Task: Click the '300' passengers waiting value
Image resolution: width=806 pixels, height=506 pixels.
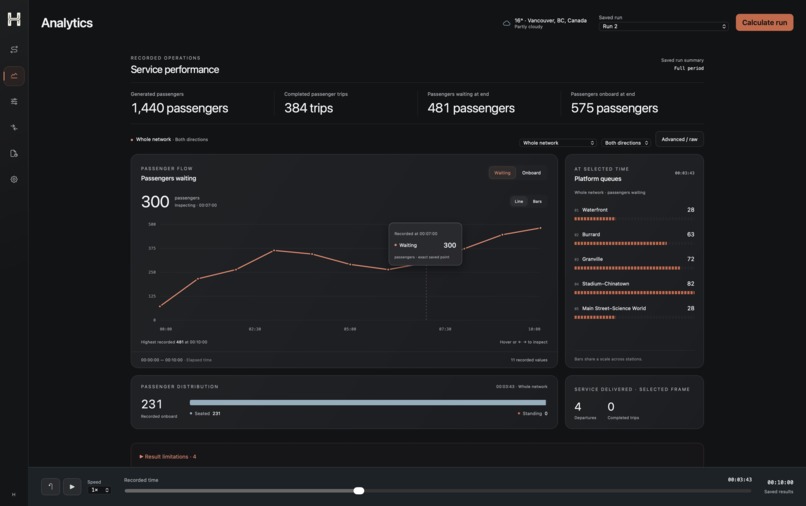Action: (155, 202)
